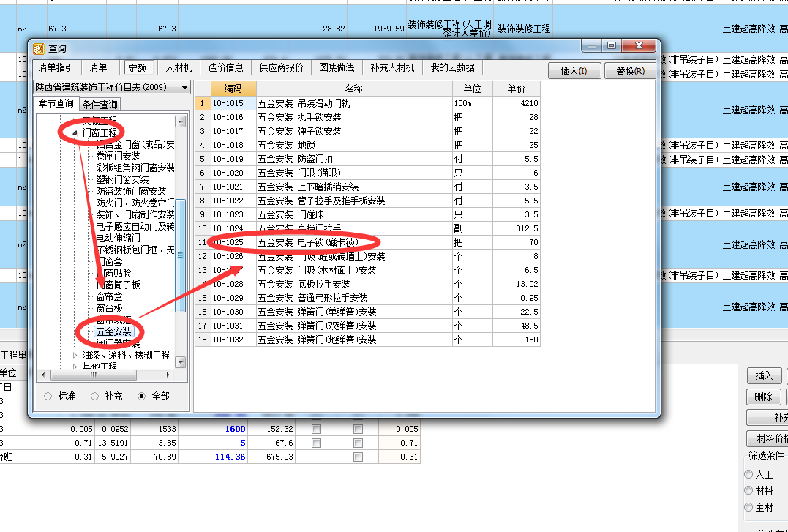
Task: Click 删除 button in background window
Action: pos(763,397)
